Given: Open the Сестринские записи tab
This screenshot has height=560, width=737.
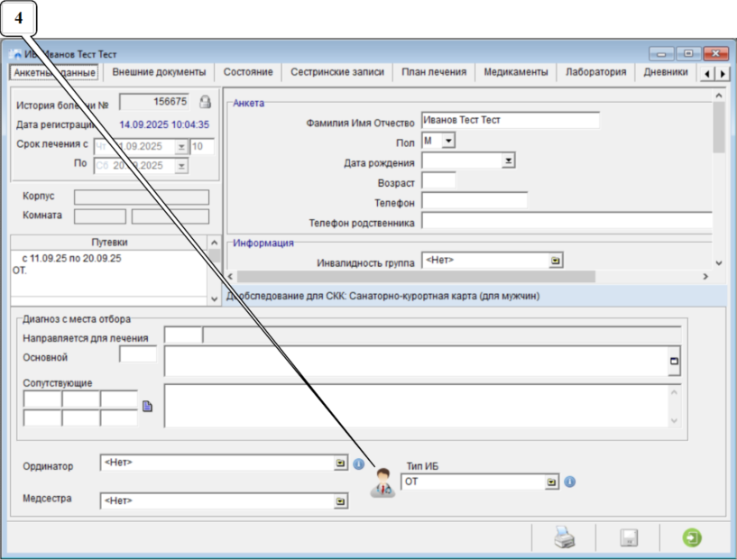Looking at the screenshot, I should 336,72.
